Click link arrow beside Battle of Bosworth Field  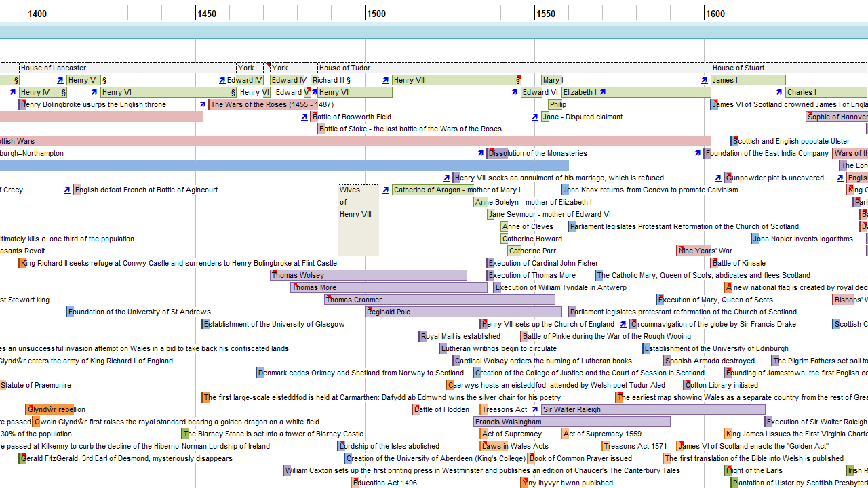(x=304, y=117)
